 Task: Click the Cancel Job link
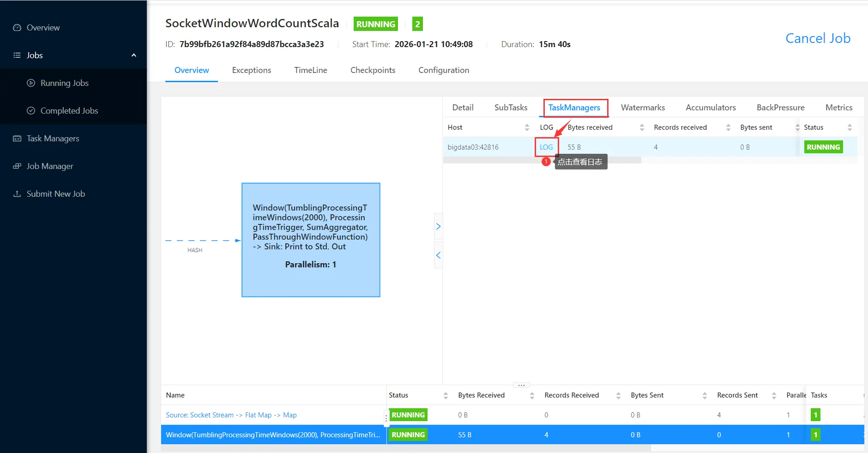pyautogui.click(x=818, y=38)
